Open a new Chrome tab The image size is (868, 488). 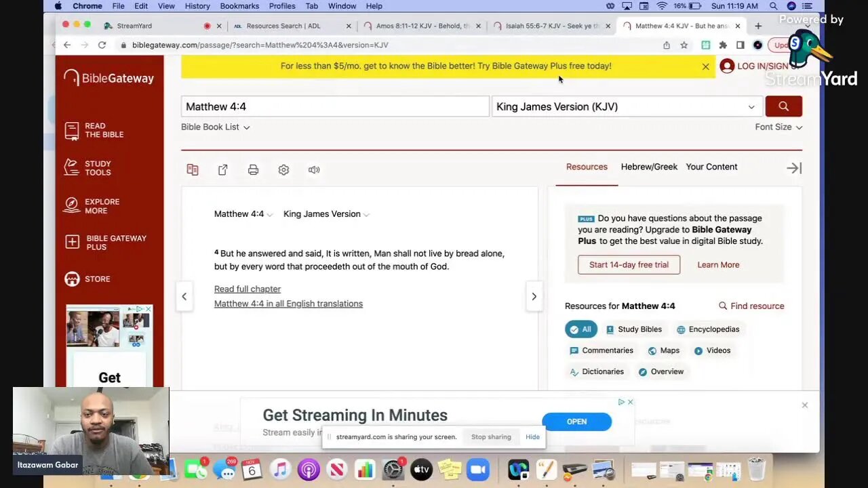click(x=758, y=26)
